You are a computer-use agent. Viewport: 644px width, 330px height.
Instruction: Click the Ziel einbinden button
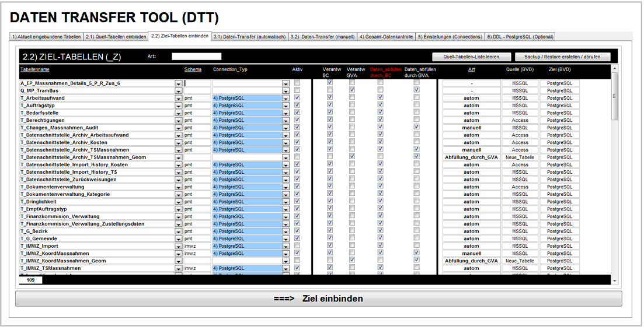(x=318, y=299)
